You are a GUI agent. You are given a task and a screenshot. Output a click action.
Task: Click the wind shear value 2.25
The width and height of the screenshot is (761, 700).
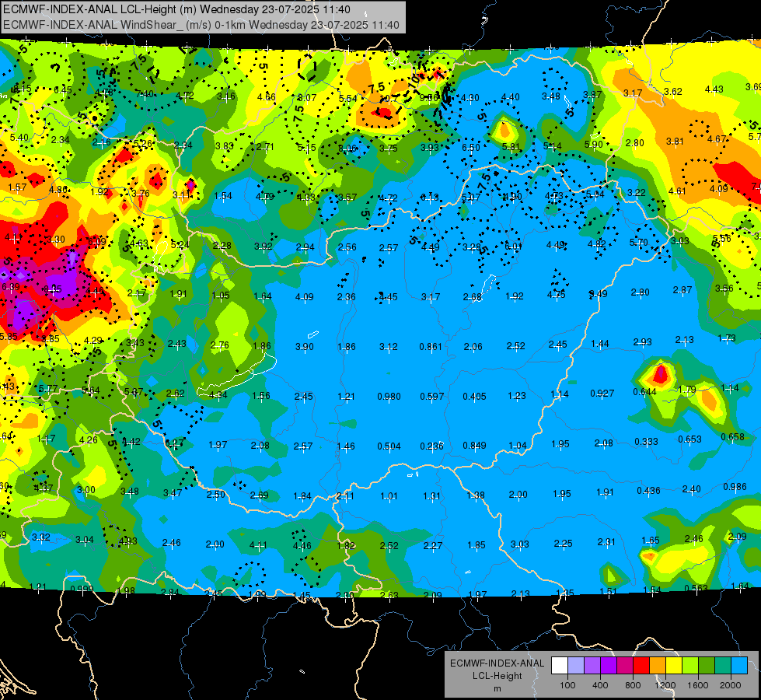563,543
